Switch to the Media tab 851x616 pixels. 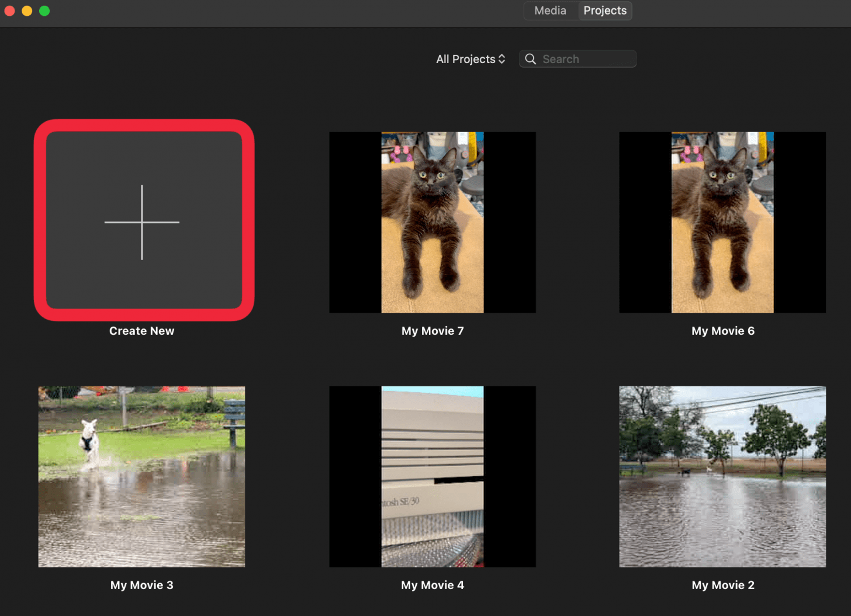550,11
